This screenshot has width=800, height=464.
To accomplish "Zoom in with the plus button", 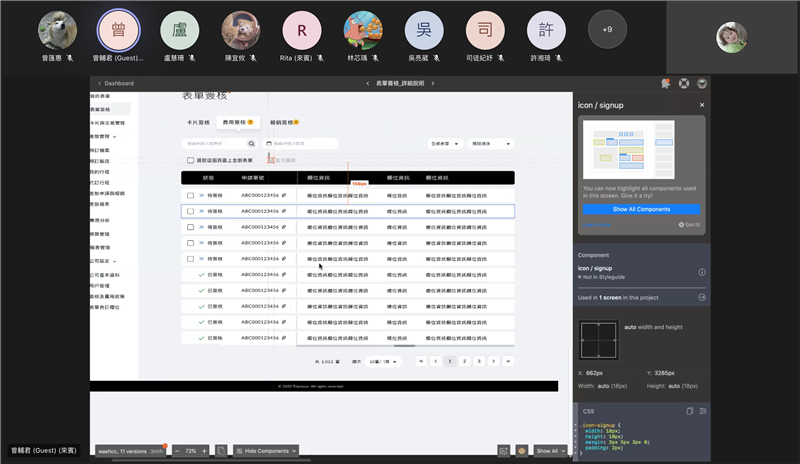I will pyautogui.click(x=204, y=451).
